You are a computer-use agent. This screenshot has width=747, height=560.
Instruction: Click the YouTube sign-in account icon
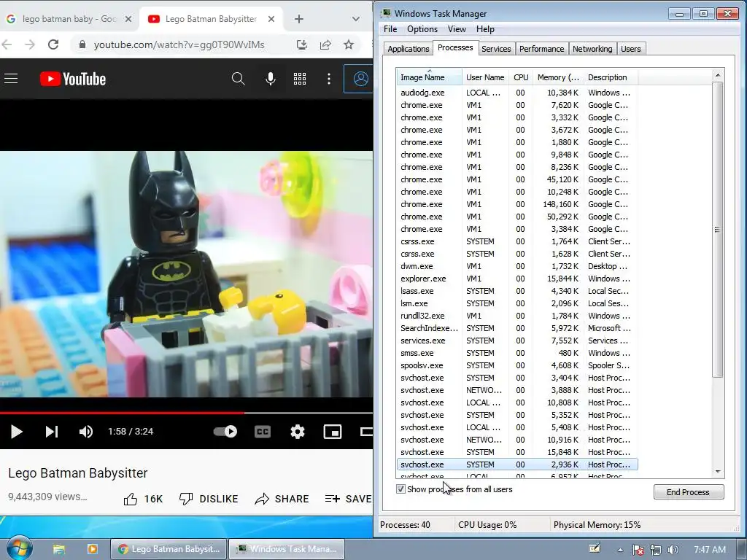[360, 79]
